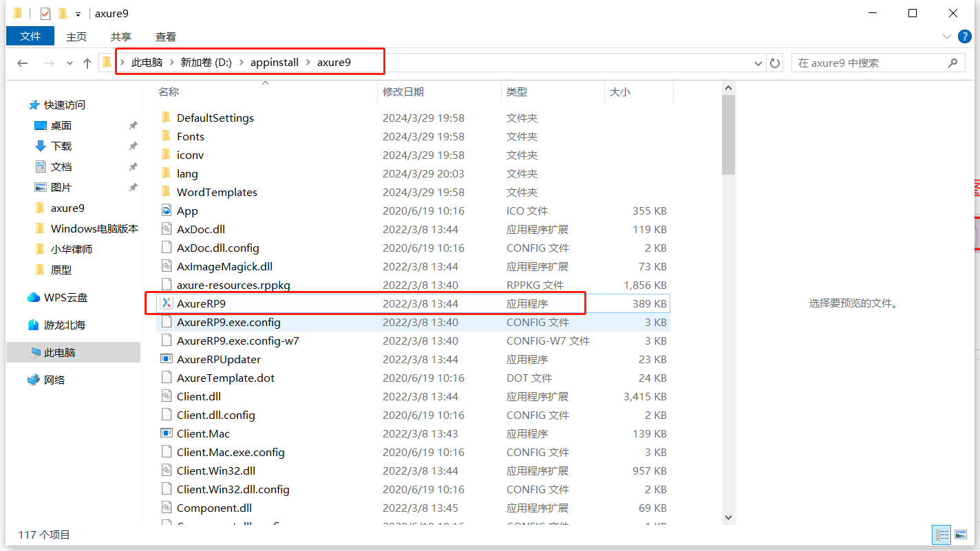Open 图片 in quick access
Screen dimensions: 980x551
61,188
